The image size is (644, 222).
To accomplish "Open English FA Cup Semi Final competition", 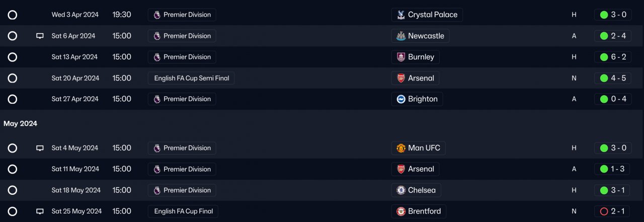I will click(x=191, y=78).
